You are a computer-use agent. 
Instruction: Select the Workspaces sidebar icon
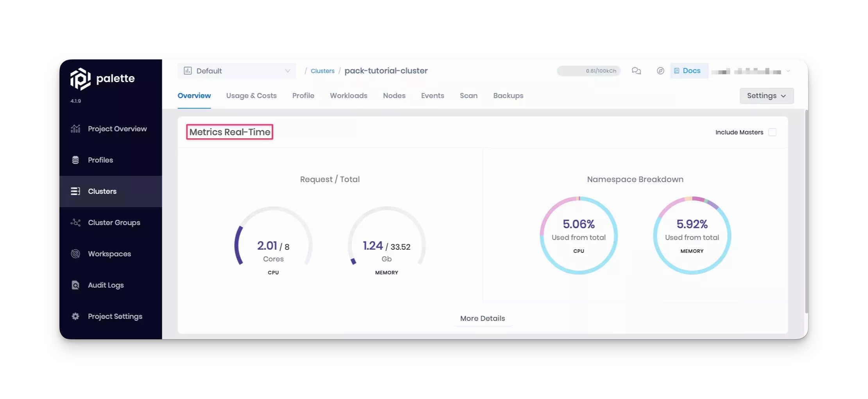pyautogui.click(x=75, y=254)
